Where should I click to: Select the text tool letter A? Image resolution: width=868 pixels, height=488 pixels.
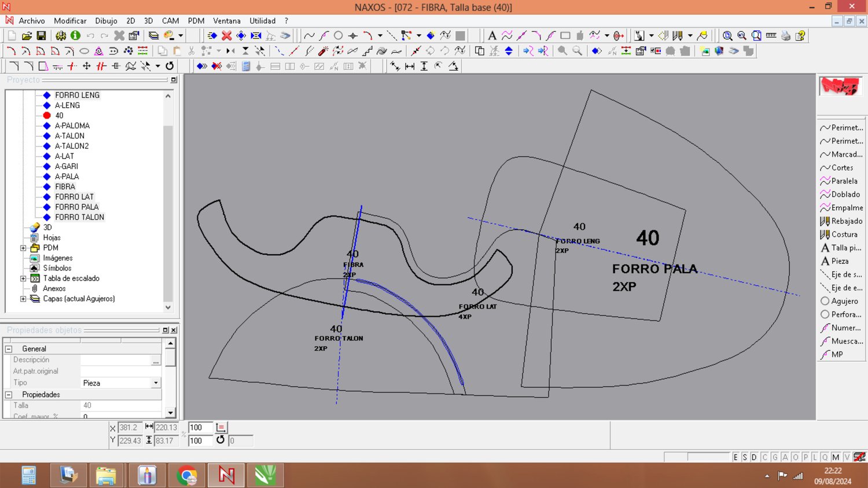(x=492, y=36)
